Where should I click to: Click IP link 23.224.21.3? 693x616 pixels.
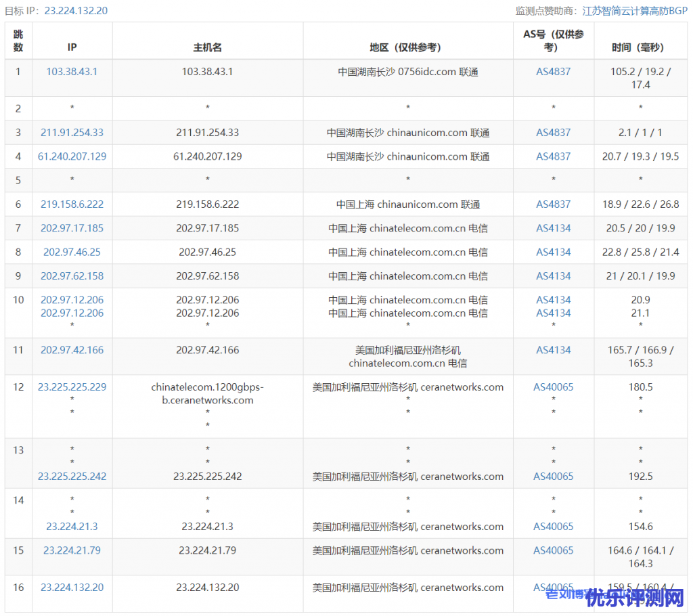pos(72,527)
